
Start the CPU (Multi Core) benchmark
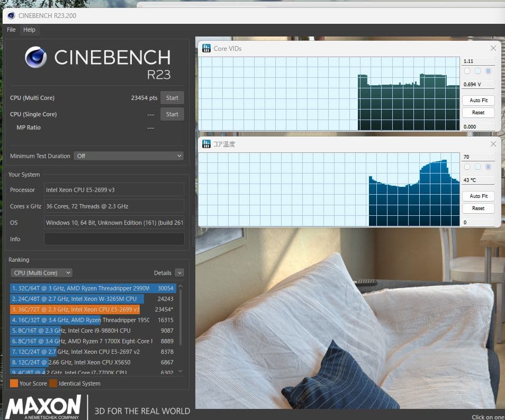point(172,98)
